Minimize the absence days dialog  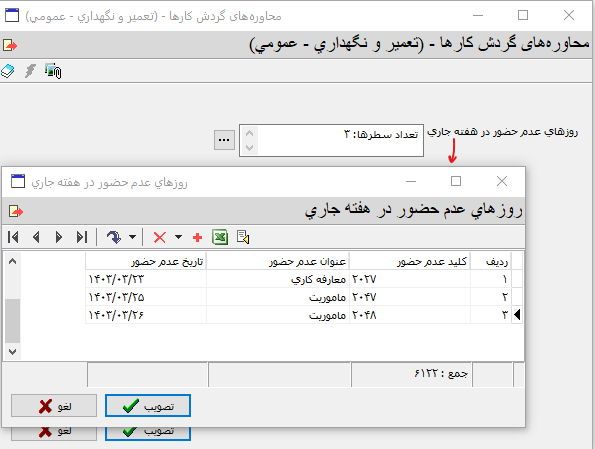click(x=411, y=181)
